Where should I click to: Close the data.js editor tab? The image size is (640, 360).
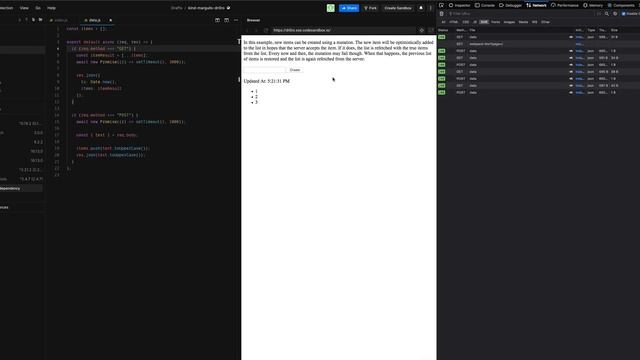tap(111, 20)
